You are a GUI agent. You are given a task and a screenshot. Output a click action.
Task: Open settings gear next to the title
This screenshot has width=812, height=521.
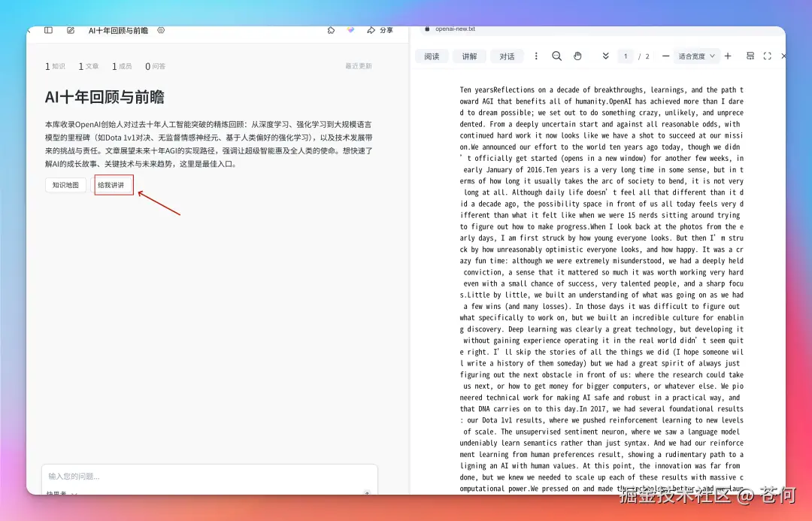[x=161, y=31]
